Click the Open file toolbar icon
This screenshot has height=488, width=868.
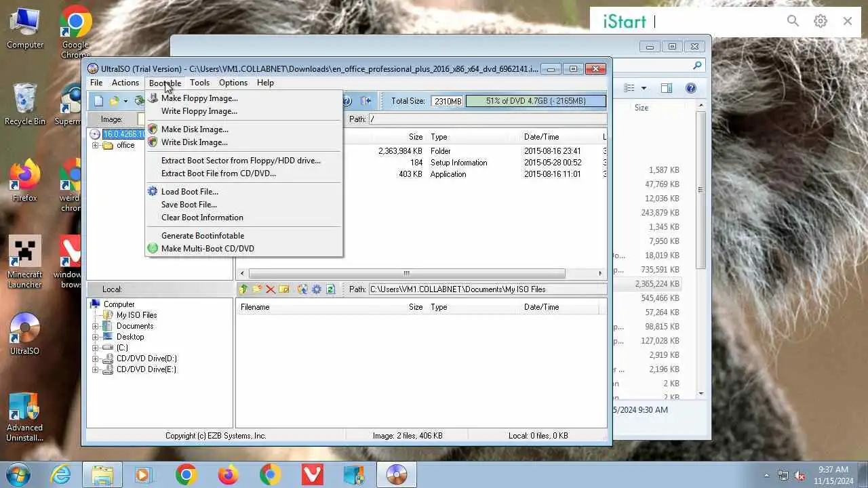pos(114,101)
